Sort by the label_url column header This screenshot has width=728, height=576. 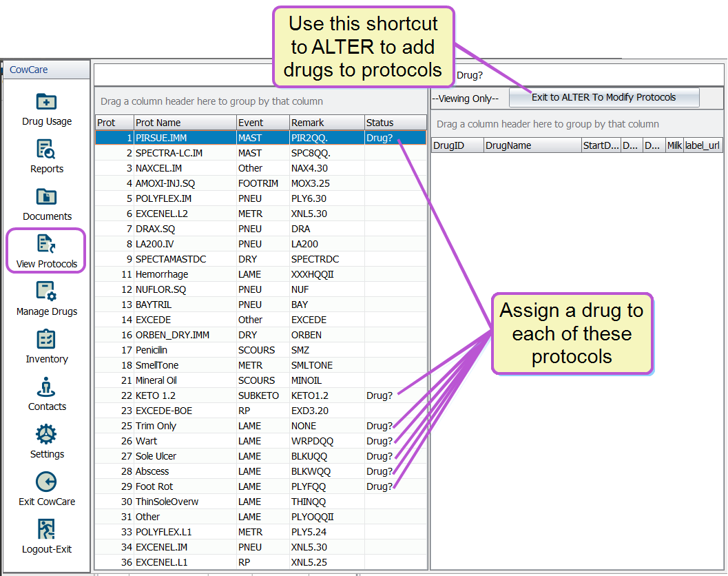point(703,145)
